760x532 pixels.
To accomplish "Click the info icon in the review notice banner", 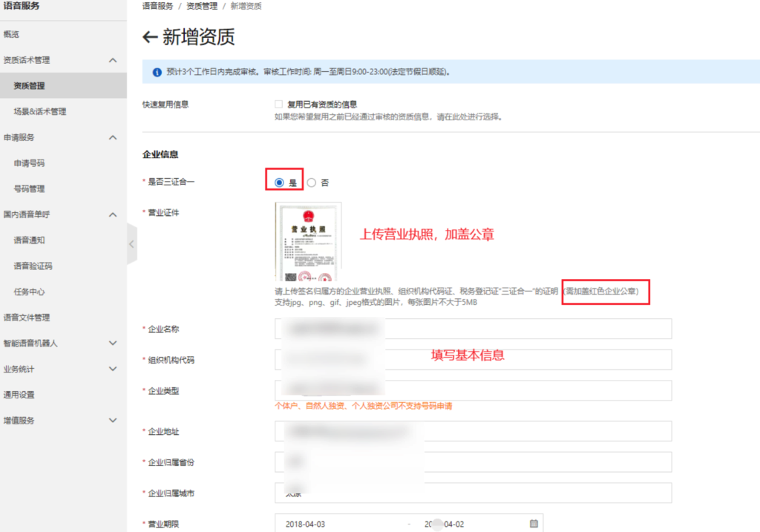I will coord(157,71).
